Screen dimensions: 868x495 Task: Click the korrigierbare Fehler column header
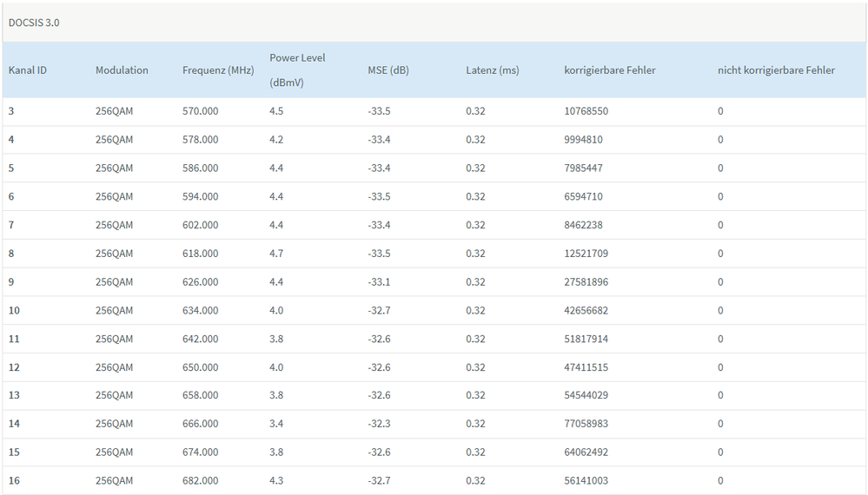coord(609,70)
